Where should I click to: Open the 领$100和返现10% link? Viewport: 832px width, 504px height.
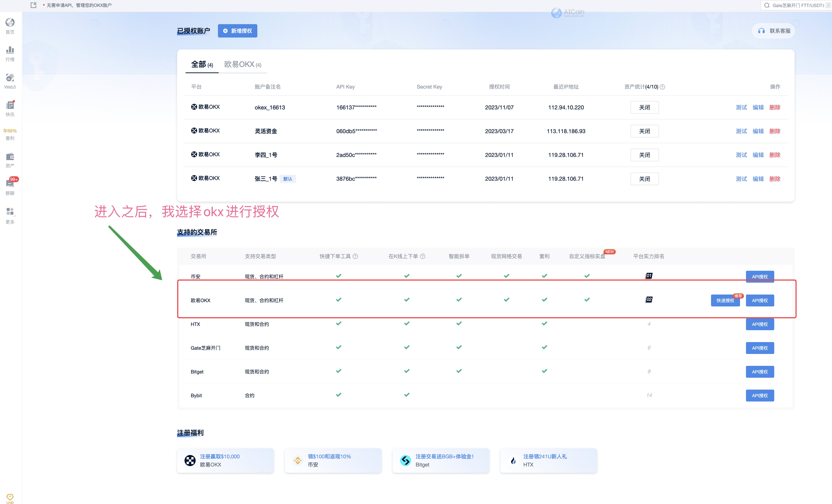[x=329, y=456]
